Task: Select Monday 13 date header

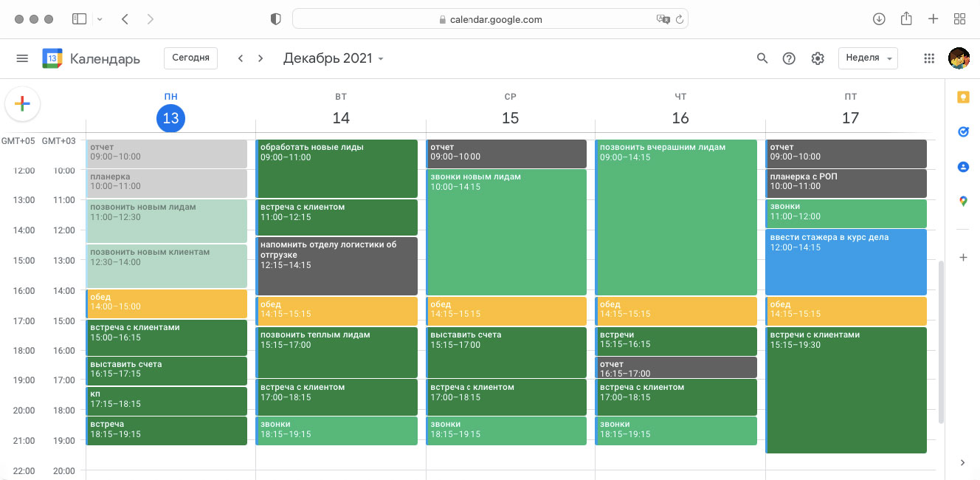Action: tap(170, 117)
